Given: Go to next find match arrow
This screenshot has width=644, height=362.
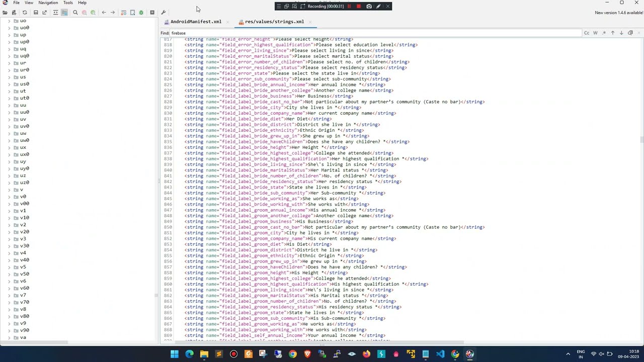Looking at the screenshot, I should coord(621,33).
